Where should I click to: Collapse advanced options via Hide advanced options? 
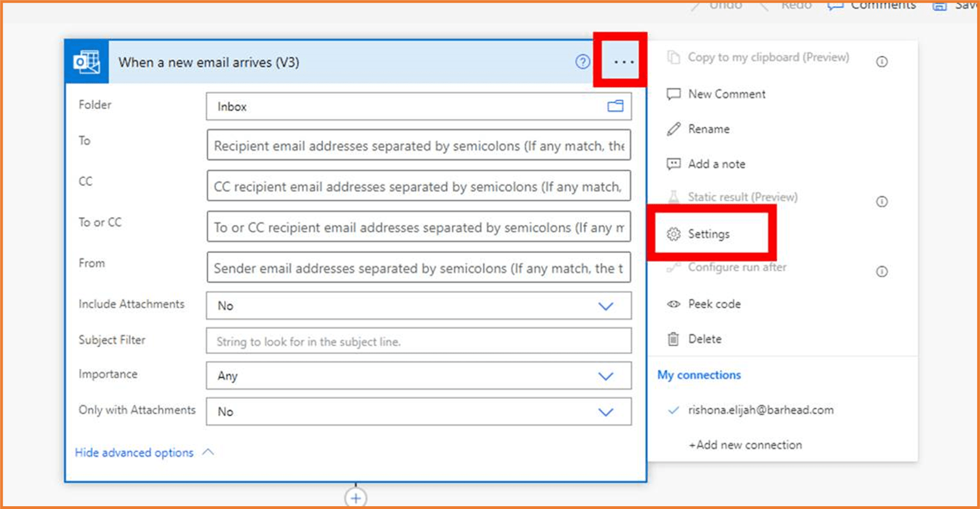tap(134, 453)
